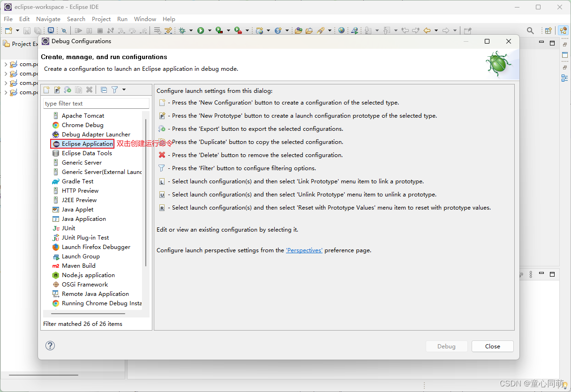The image size is (571, 392).
Task: Click the help question mark icon
Action: [50, 346]
